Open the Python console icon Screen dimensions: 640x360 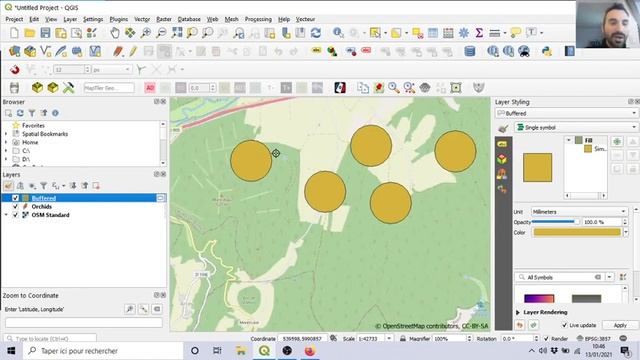pyautogui.click(x=547, y=51)
